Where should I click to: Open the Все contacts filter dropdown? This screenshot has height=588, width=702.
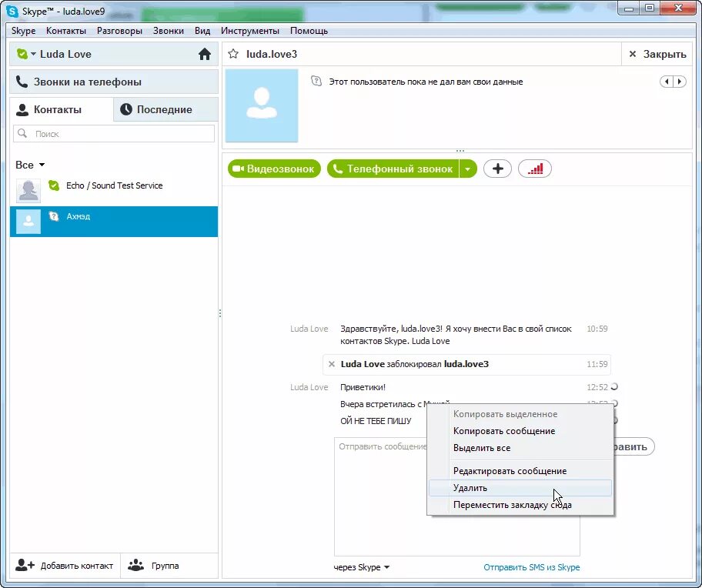30,165
